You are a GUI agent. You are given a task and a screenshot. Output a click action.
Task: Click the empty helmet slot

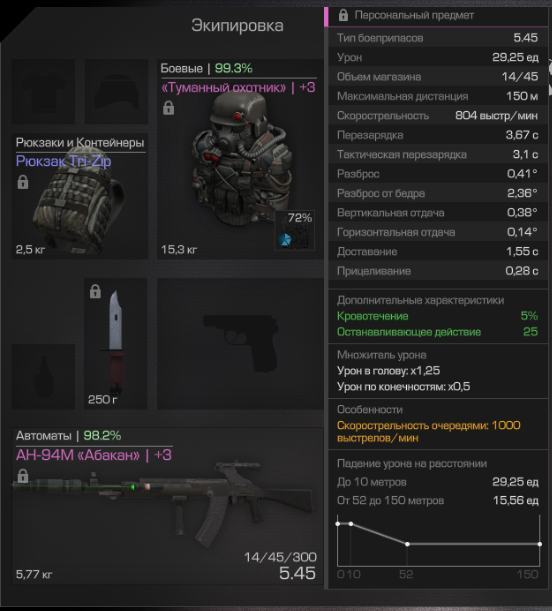coord(116,92)
